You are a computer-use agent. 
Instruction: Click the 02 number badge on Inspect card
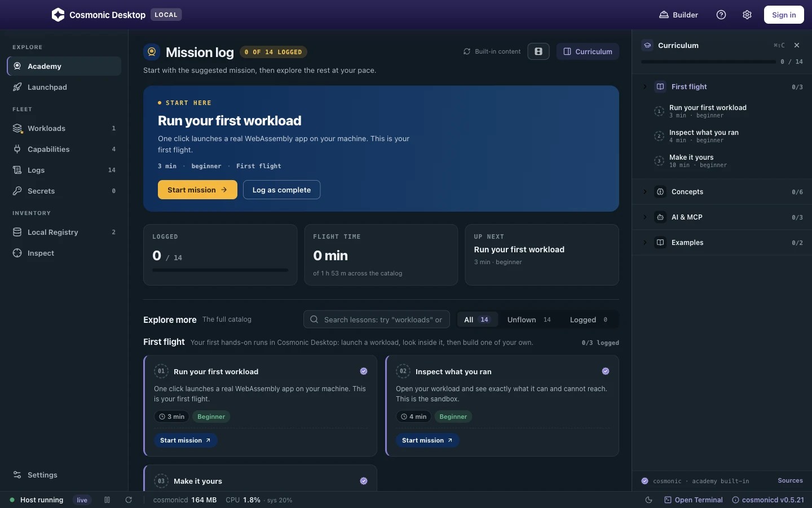pos(403,371)
